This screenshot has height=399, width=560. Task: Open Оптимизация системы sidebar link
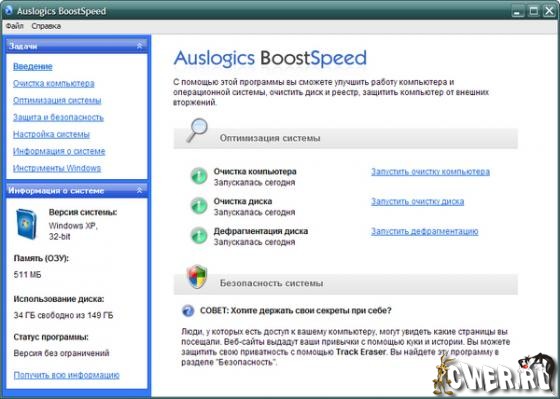point(57,100)
